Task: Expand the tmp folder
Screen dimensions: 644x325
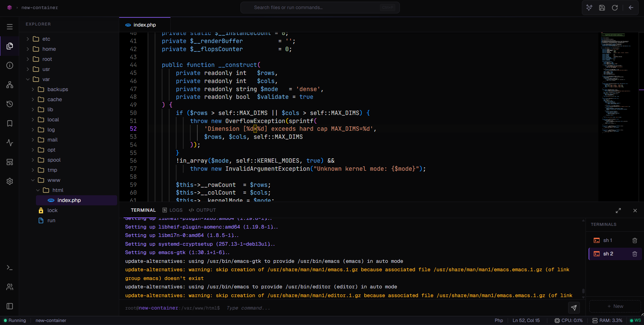Action: 33,170
